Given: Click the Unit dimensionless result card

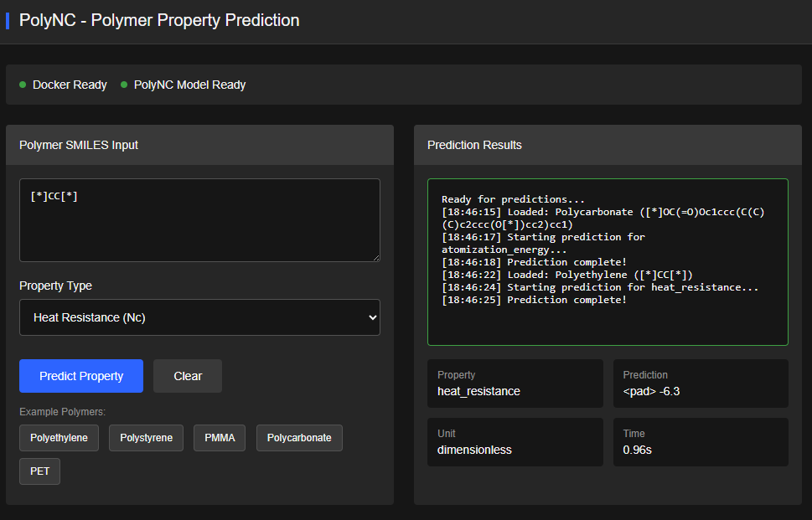Looking at the screenshot, I should pos(515,442).
